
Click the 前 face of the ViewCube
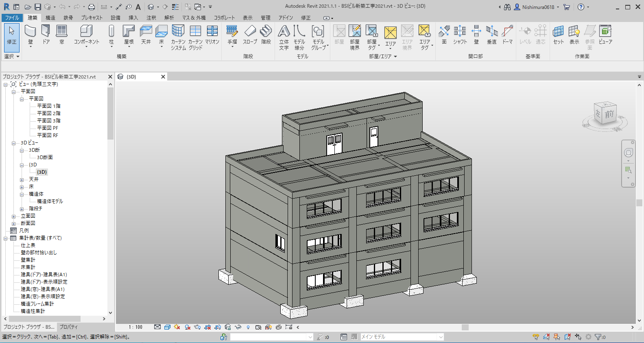click(x=609, y=114)
